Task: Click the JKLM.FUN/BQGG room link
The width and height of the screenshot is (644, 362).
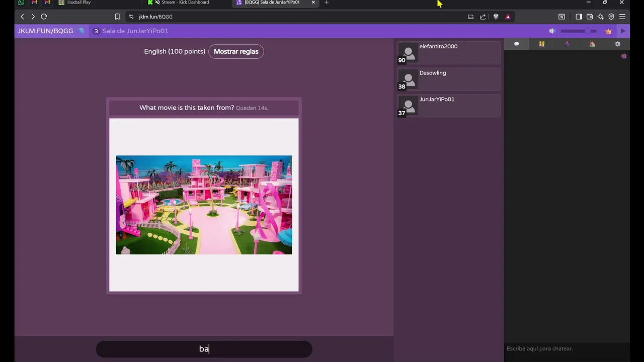Action: [x=45, y=31]
